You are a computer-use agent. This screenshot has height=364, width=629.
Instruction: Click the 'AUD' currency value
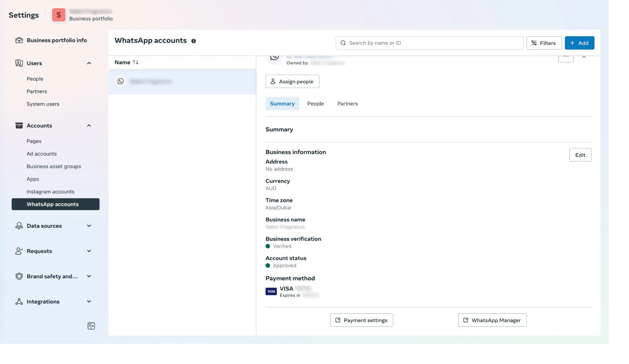[271, 188]
